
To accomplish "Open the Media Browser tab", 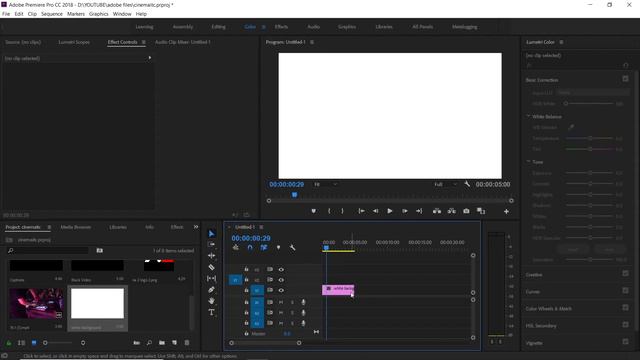I will pos(76,227).
